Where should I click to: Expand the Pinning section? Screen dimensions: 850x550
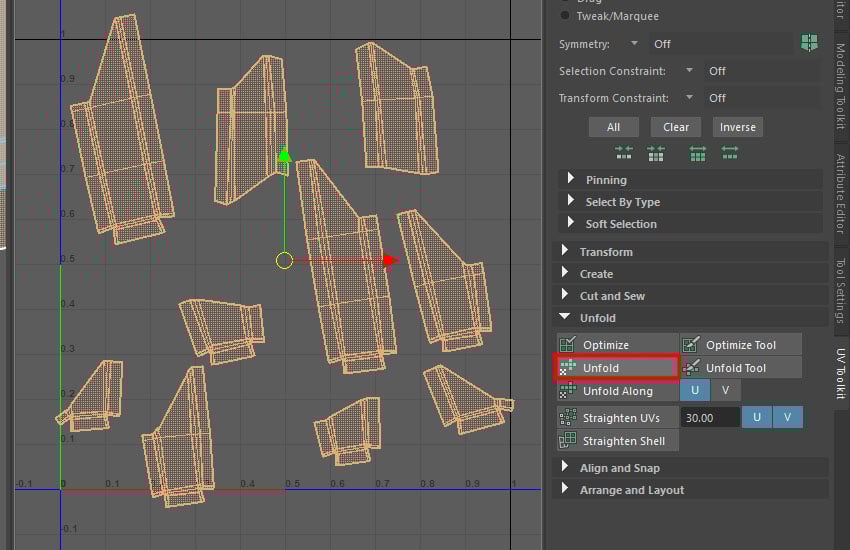click(571, 180)
